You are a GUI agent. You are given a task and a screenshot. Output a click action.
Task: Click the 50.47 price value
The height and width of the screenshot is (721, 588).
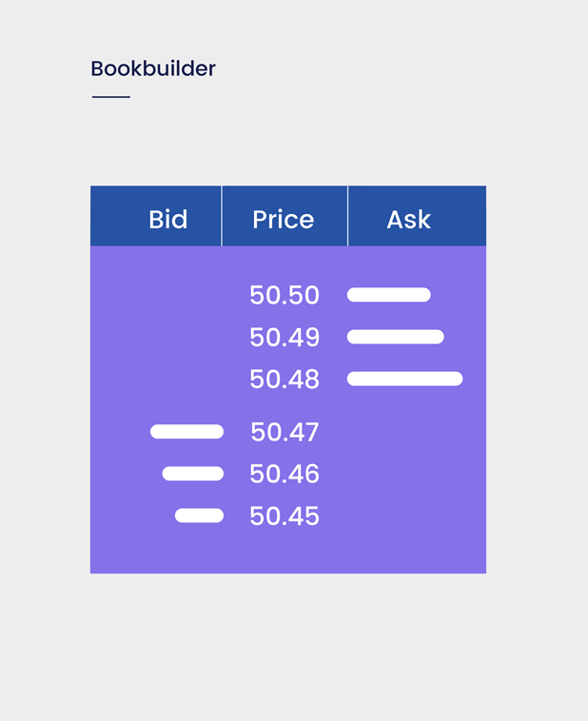pos(284,432)
